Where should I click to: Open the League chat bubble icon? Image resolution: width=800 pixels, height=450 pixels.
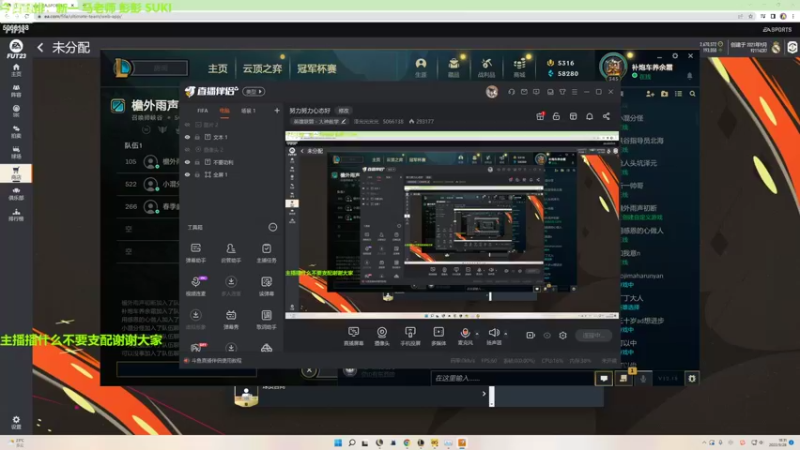(604, 379)
